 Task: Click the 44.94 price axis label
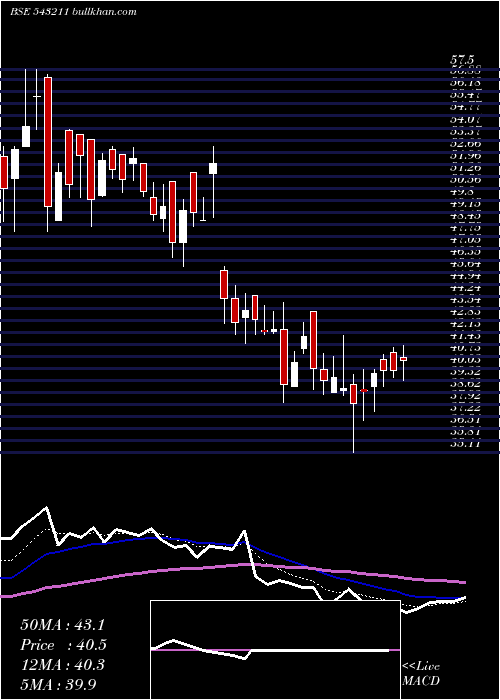click(466, 276)
